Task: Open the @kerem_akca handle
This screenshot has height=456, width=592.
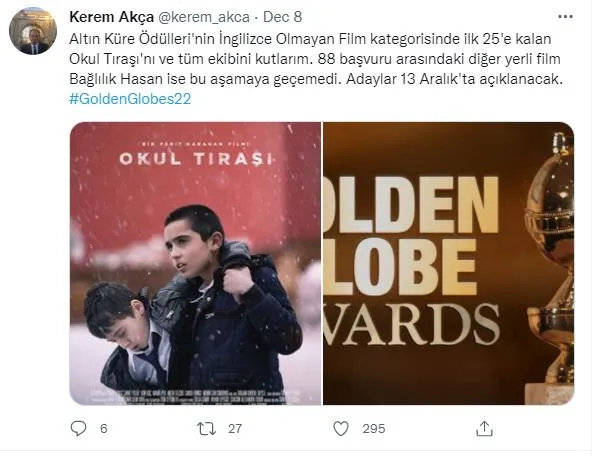Action: [x=203, y=17]
